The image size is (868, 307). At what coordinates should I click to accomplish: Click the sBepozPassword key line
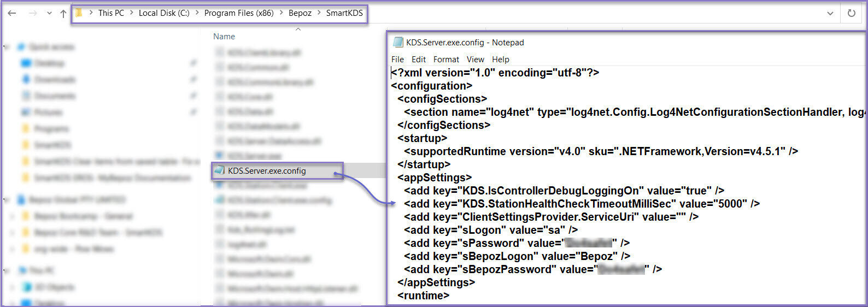pyautogui.click(x=533, y=269)
